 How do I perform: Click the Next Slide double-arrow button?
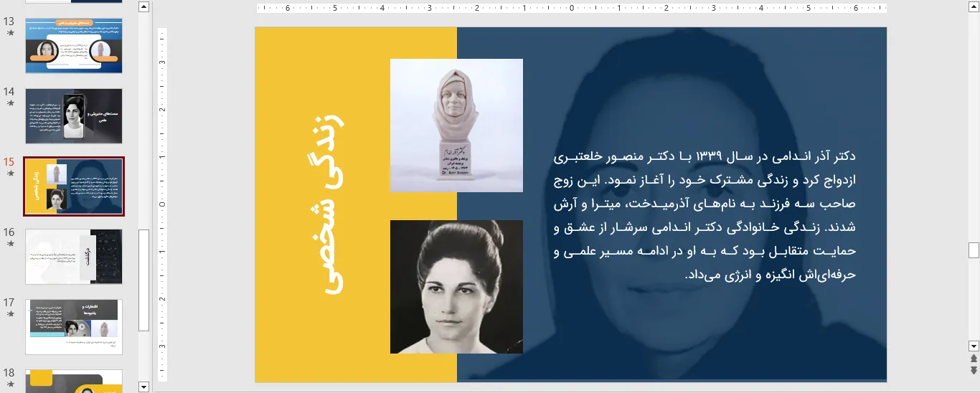tap(974, 370)
